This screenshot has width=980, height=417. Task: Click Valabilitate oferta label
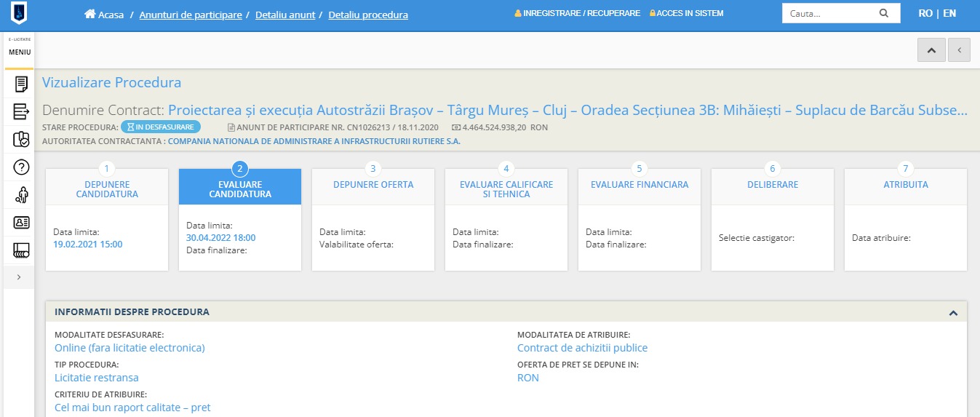356,245
